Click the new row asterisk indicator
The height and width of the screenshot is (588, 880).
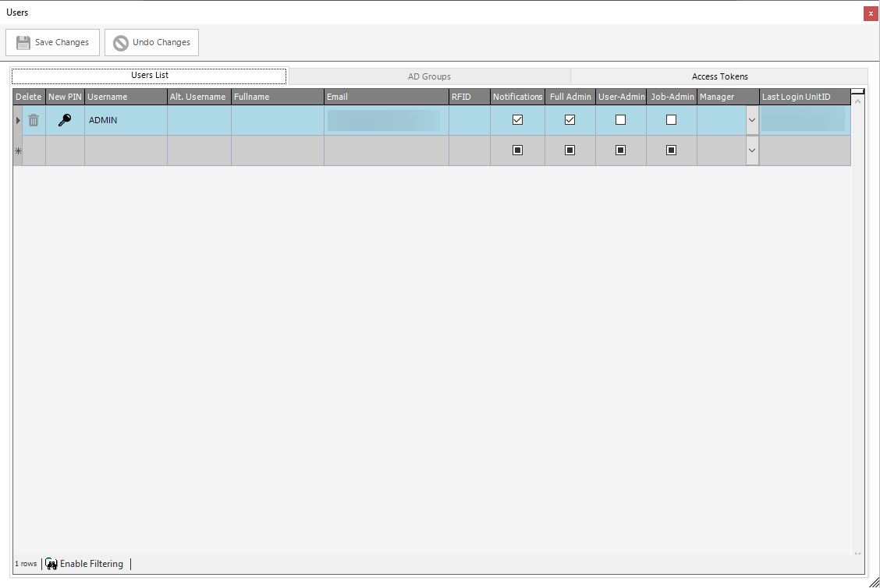click(18, 151)
